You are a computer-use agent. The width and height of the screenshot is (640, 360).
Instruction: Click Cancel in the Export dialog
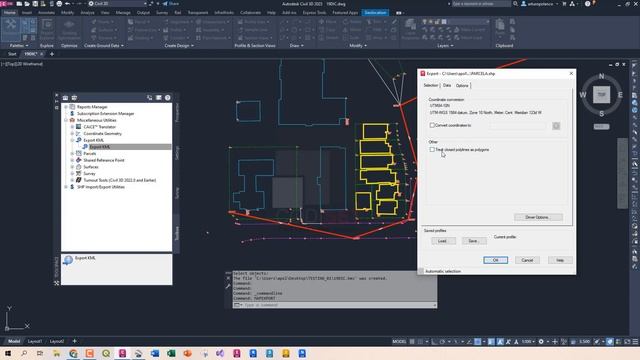point(527,260)
